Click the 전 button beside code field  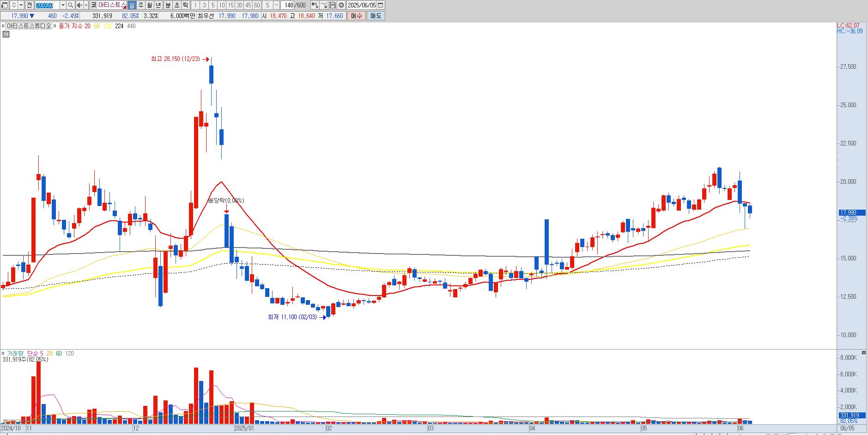[x=29, y=5]
